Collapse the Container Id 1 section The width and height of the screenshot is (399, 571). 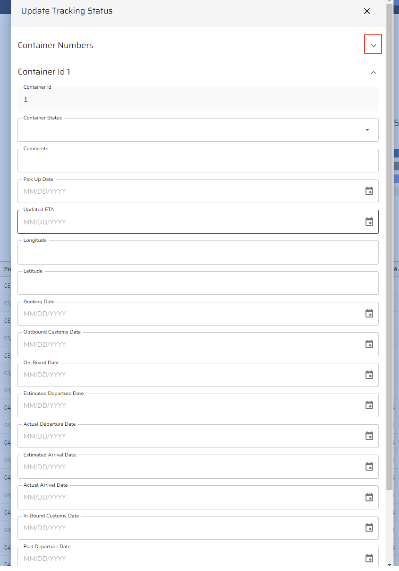point(373,72)
